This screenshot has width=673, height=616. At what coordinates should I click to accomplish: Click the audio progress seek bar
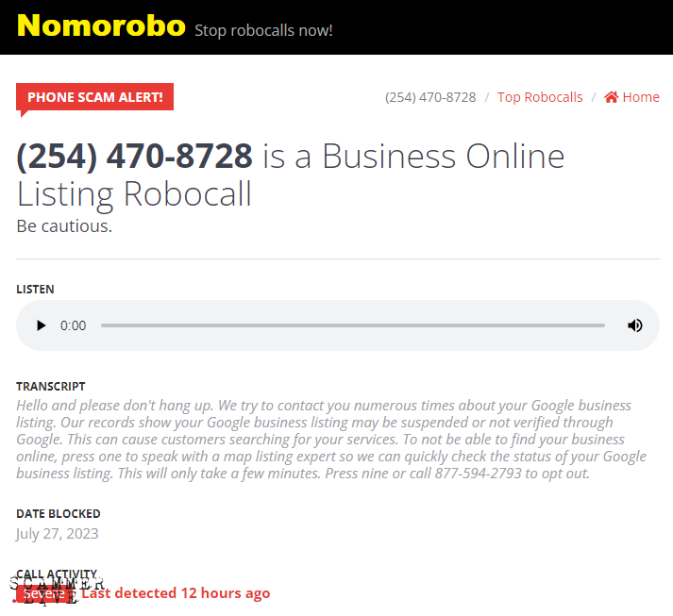[x=353, y=325]
